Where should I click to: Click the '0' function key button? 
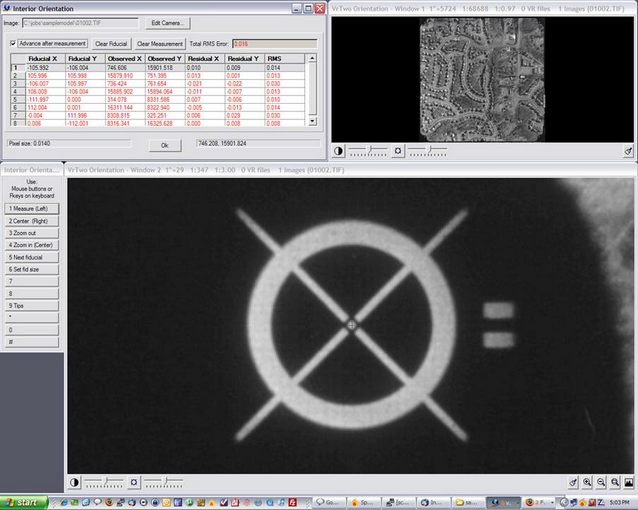click(x=32, y=330)
